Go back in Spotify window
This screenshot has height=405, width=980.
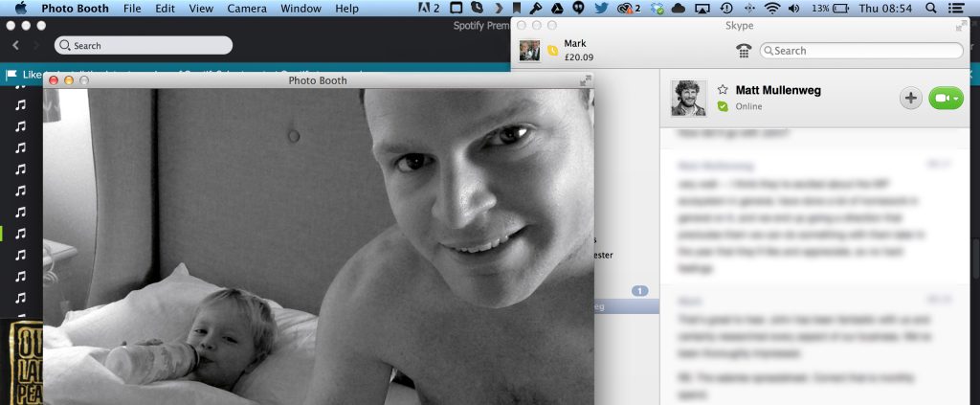tap(15, 45)
